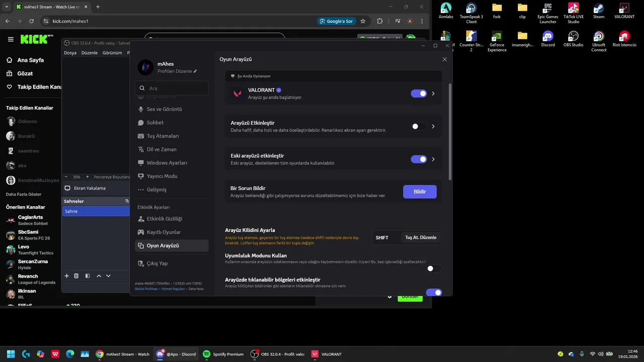Open TeamSpeak 3 Client desktop icon
Screen dimensions: 644x362
[x=471, y=14]
